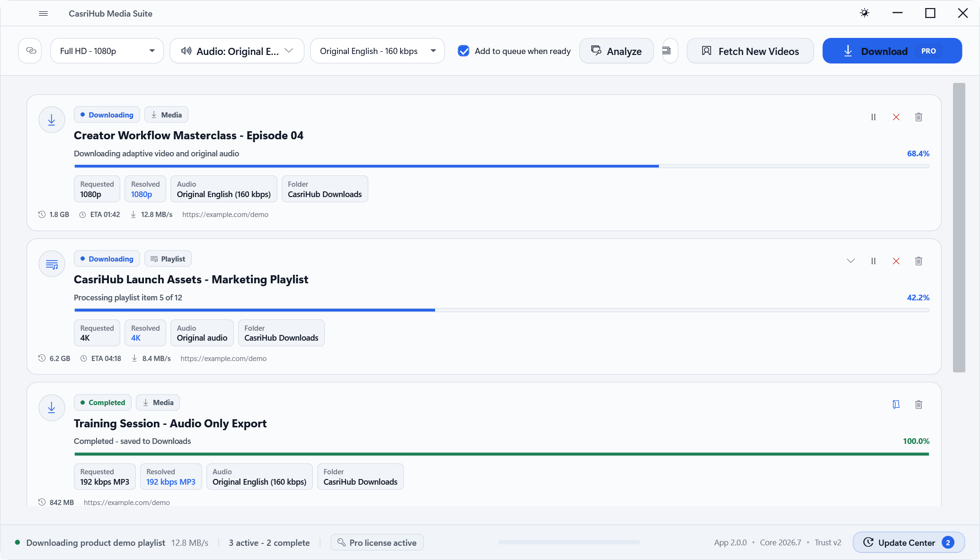This screenshot has height=560, width=980.
Task: Click the 3 active - 2 complete status
Action: tap(269, 543)
